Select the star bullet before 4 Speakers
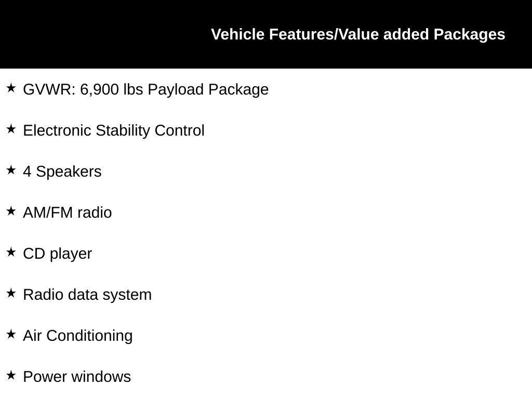 pos(11,170)
